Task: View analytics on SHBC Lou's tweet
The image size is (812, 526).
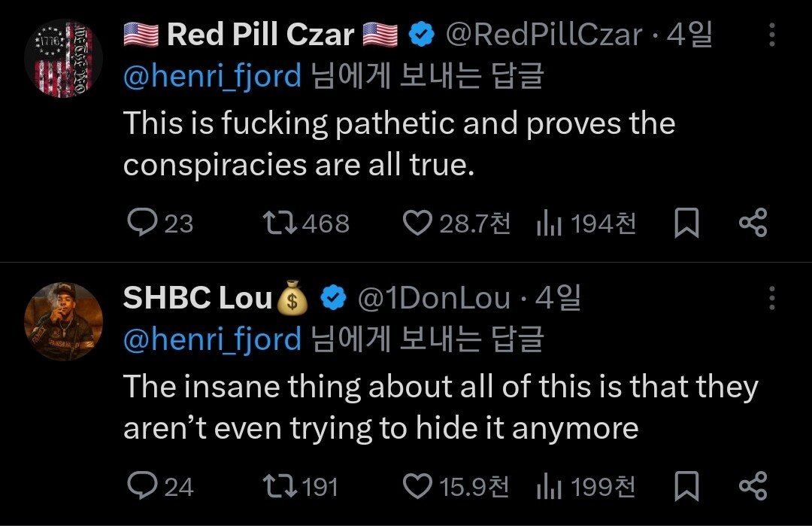Action: 547,487
